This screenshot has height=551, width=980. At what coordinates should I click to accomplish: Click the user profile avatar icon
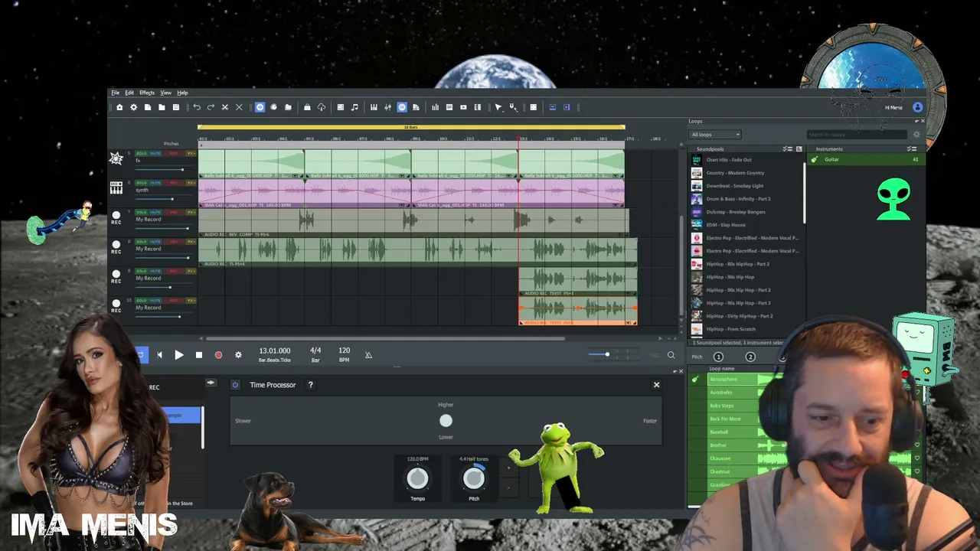(917, 107)
